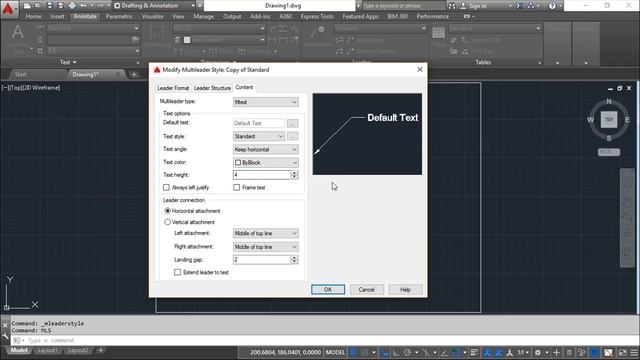Click the search binoculars icon
The width and height of the screenshot is (640, 360).
452,6
